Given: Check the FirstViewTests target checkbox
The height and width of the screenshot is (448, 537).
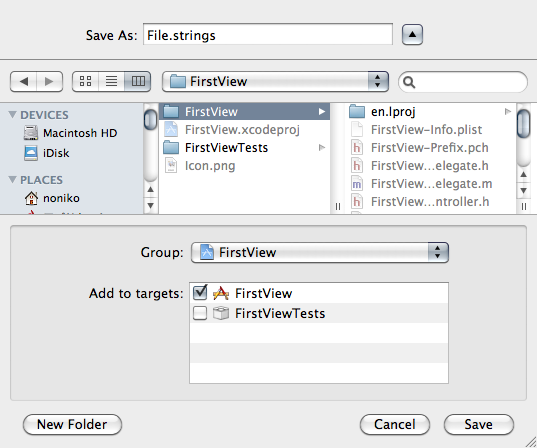Looking at the screenshot, I should pos(200,313).
